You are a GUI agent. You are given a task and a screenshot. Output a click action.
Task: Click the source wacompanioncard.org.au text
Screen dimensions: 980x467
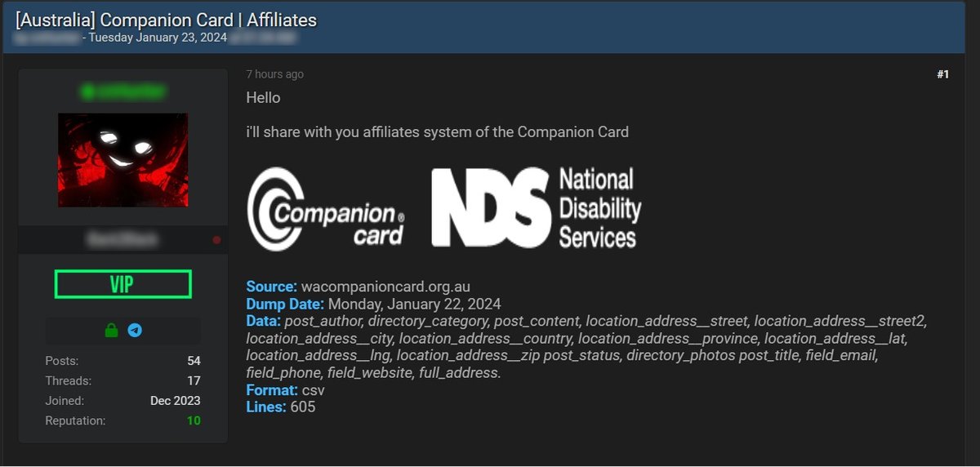coord(385,287)
